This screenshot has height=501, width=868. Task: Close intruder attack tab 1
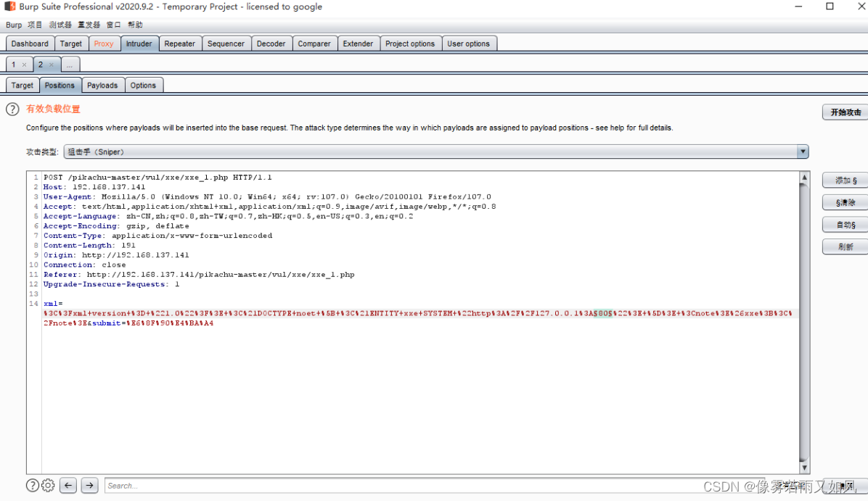tap(25, 65)
